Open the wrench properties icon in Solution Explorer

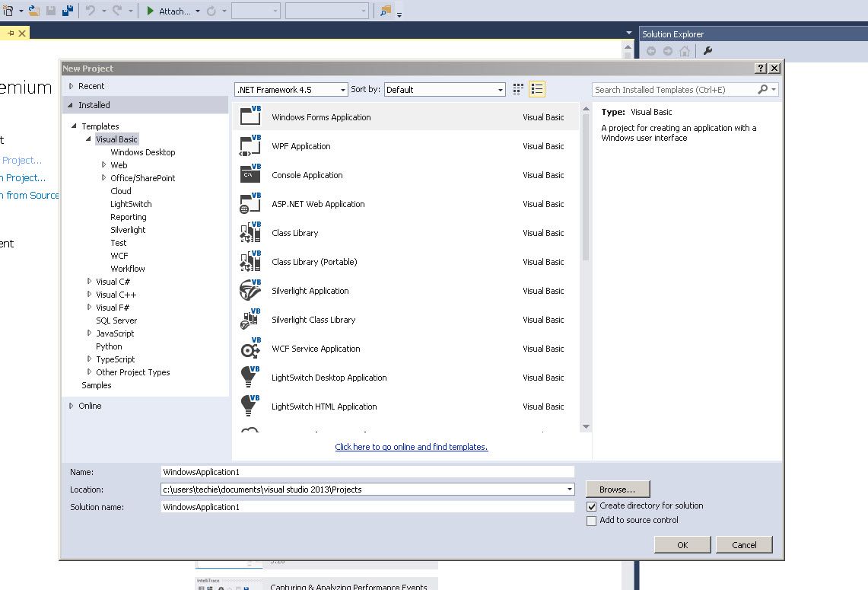[x=706, y=50]
